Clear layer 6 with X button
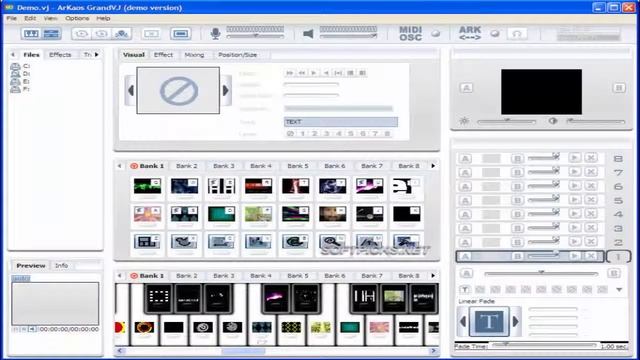The height and width of the screenshot is (360, 640). pyautogui.click(x=591, y=186)
